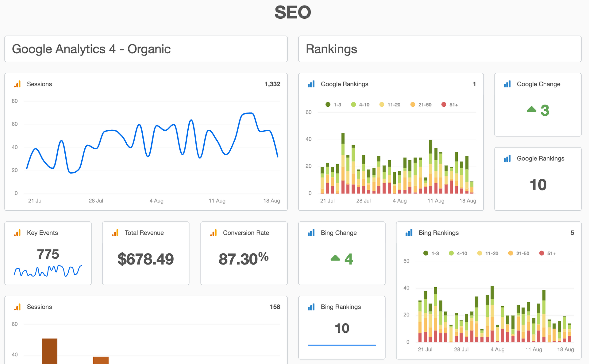
Task: Click the 1,332 sessions total value
Action: (272, 84)
